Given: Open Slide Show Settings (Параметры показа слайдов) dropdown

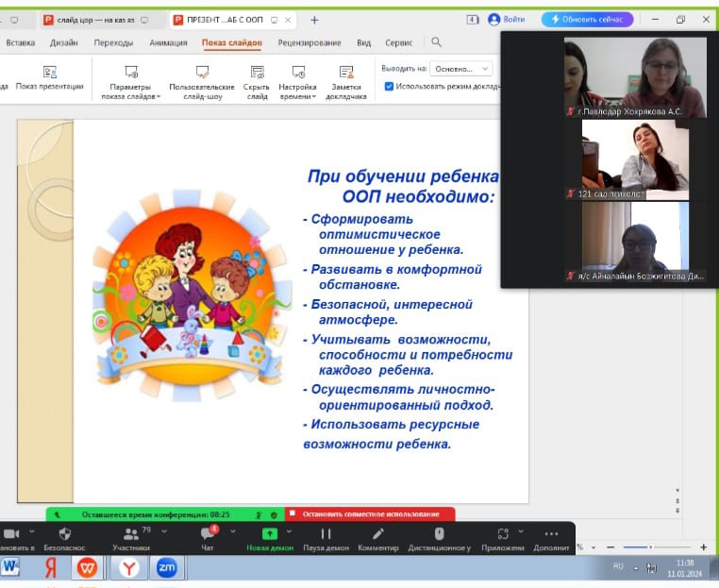Looking at the screenshot, I should [131, 80].
